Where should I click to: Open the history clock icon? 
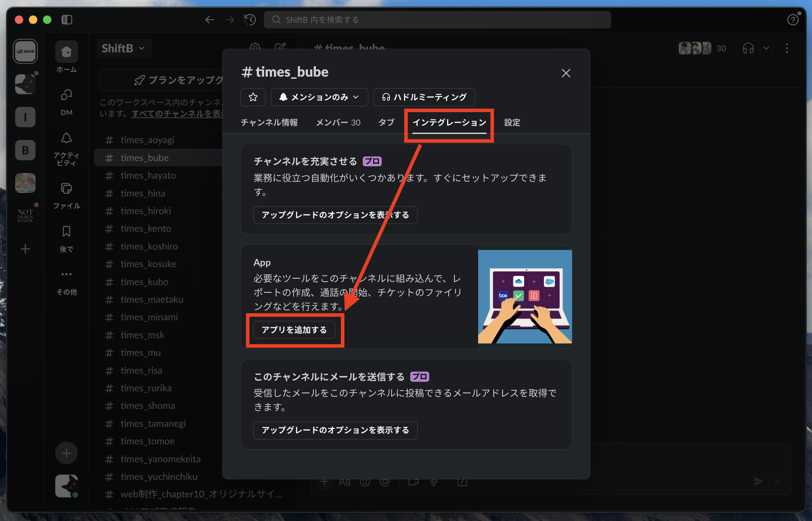[250, 20]
